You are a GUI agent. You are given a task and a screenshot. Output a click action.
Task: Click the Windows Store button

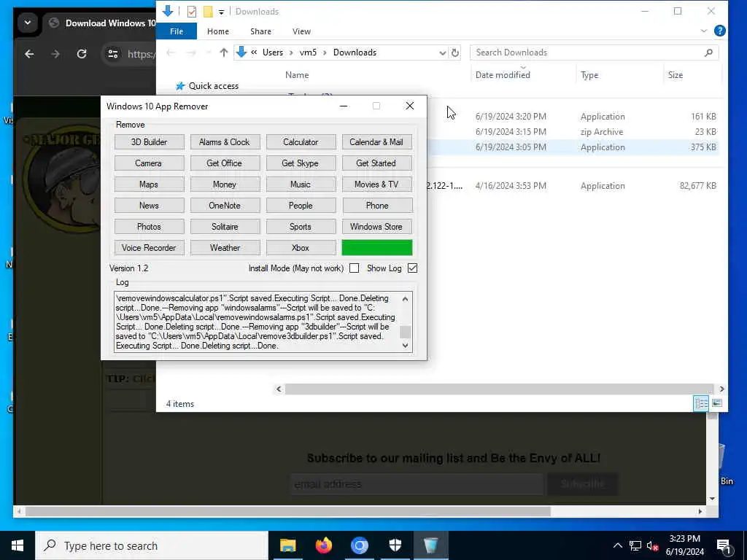[x=376, y=227]
